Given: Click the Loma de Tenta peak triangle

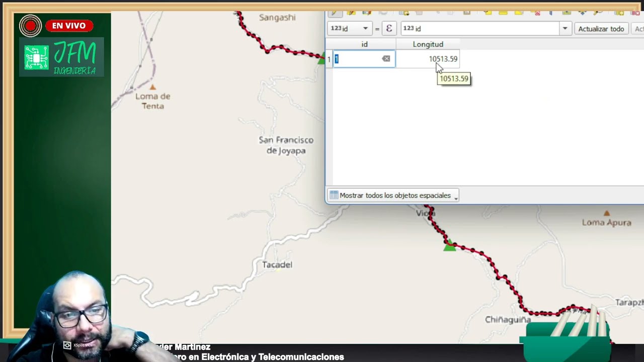Looking at the screenshot, I should [x=152, y=87].
